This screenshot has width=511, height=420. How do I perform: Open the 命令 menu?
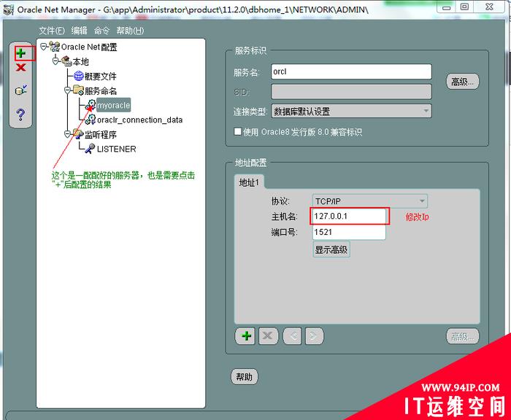point(101,31)
